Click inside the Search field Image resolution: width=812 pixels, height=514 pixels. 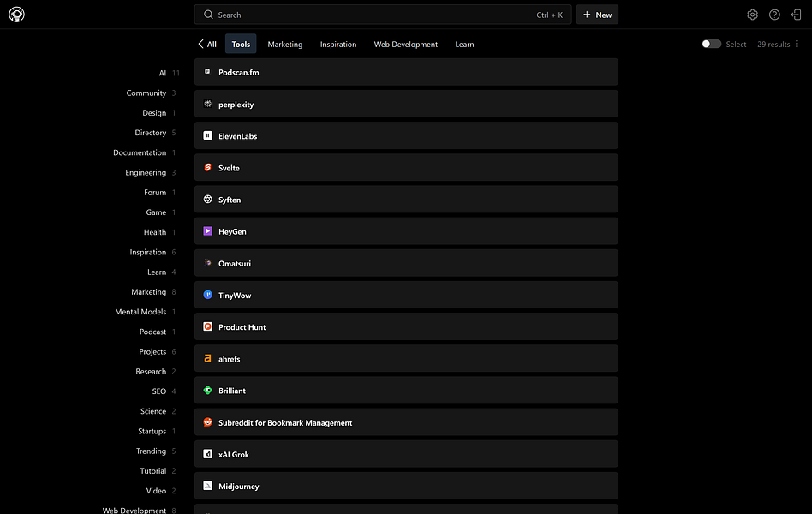pyautogui.click(x=343, y=15)
